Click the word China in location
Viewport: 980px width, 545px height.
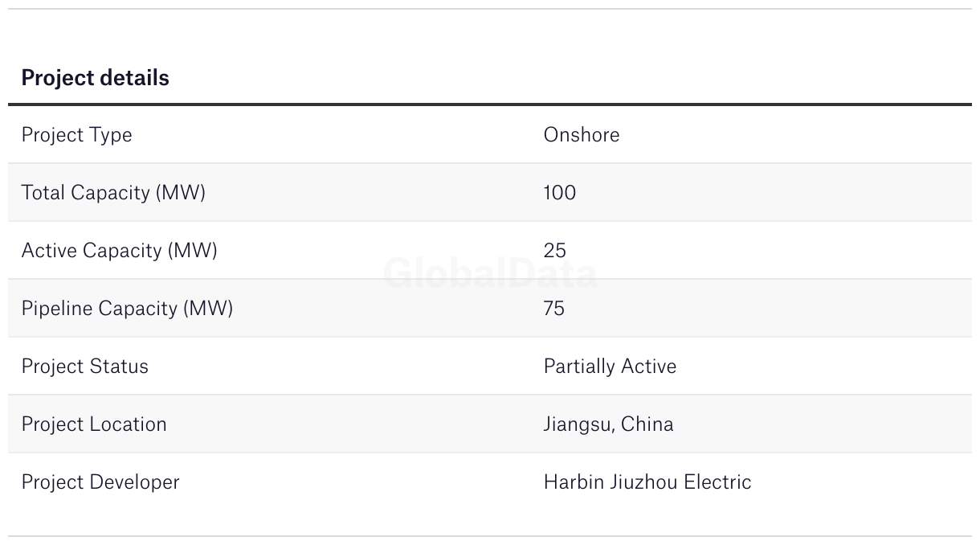(x=647, y=424)
